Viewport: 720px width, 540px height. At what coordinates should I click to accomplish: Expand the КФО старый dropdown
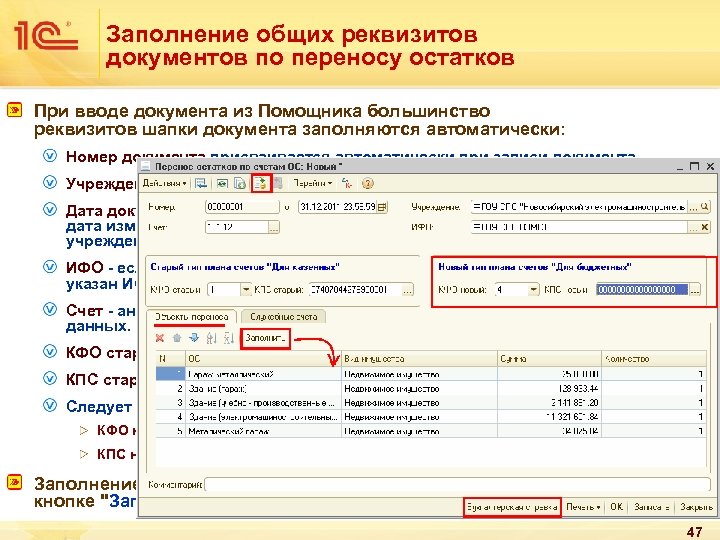(x=246, y=290)
